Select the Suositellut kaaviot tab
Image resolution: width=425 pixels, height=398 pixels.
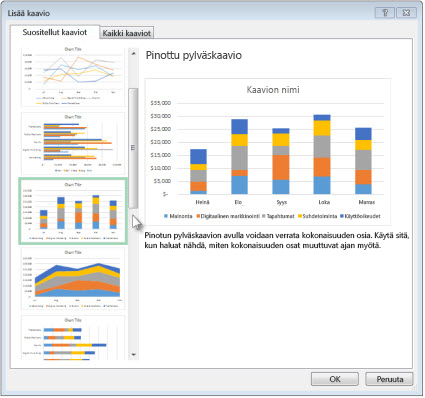click(x=55, y=32)
